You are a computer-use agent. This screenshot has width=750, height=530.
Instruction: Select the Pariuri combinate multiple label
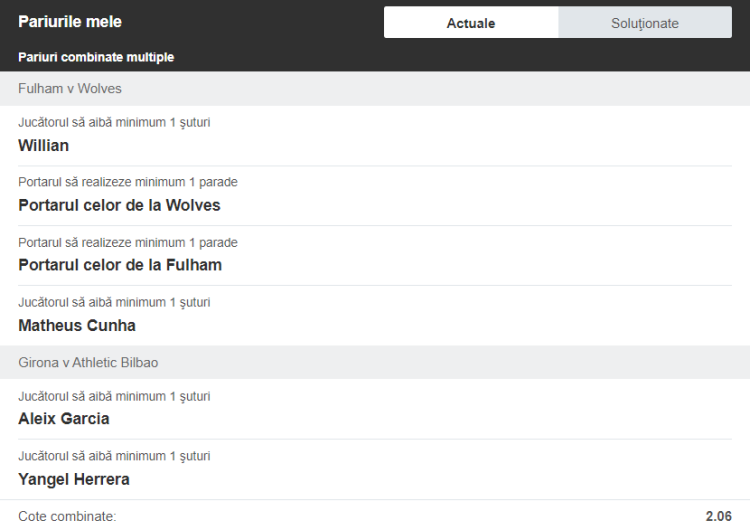(x=96, y=57)
